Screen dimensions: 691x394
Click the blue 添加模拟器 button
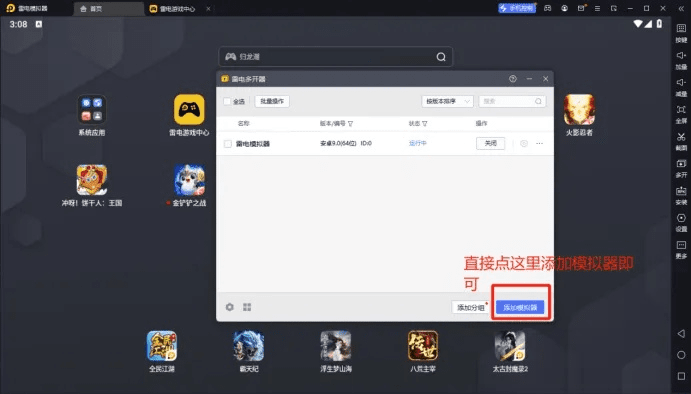520,307
